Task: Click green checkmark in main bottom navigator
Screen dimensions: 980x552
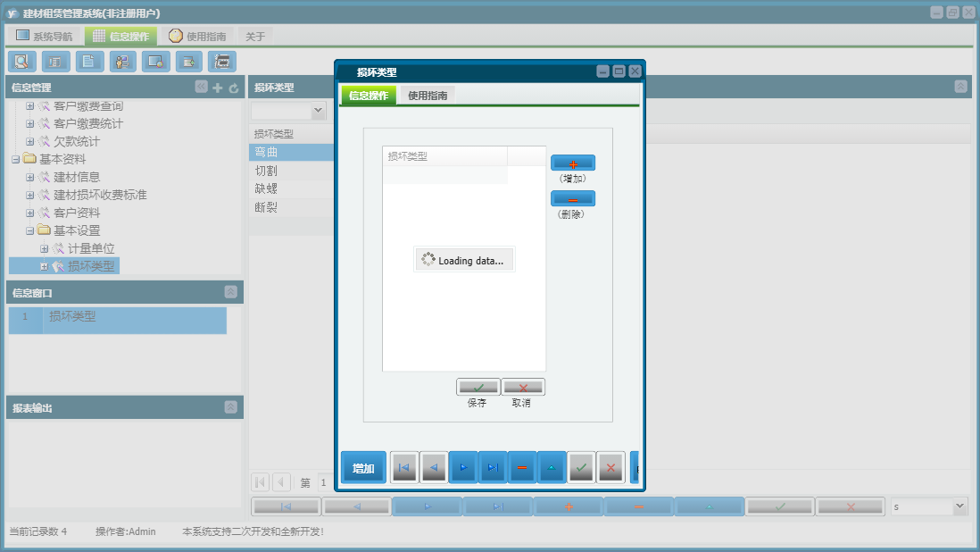Action: pyautogui.click(x=780, y=506)
